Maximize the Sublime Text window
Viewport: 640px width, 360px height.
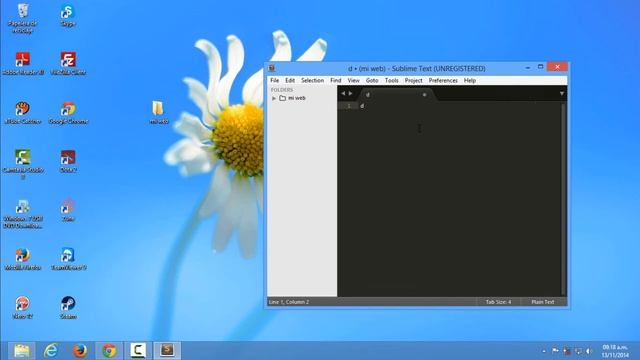point(540,67)
